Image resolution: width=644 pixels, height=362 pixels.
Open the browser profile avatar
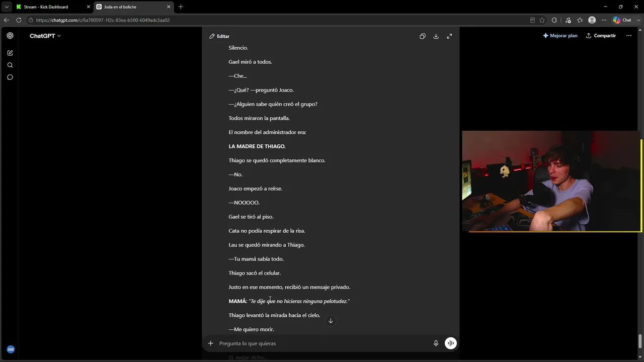592,20
